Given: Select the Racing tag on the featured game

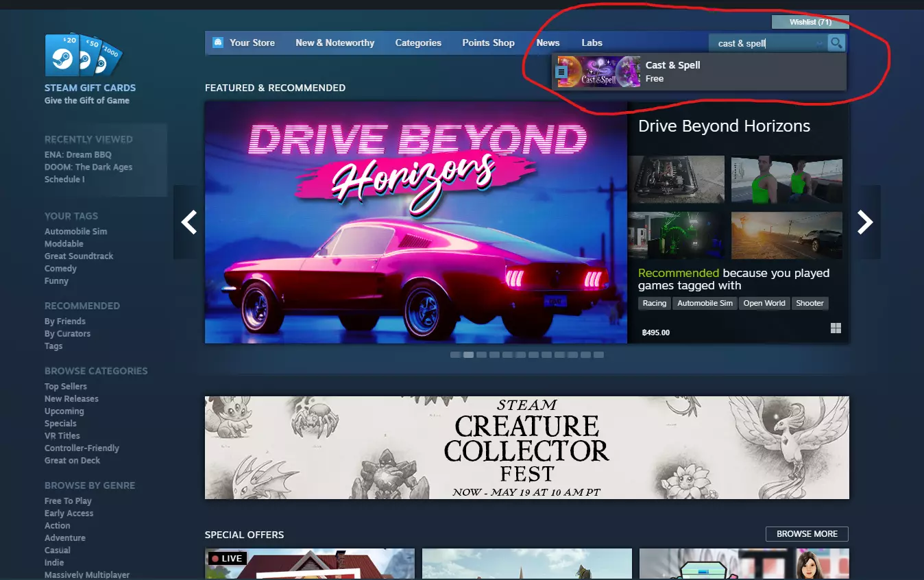Looking at the screenshot, I should [655, 303].
